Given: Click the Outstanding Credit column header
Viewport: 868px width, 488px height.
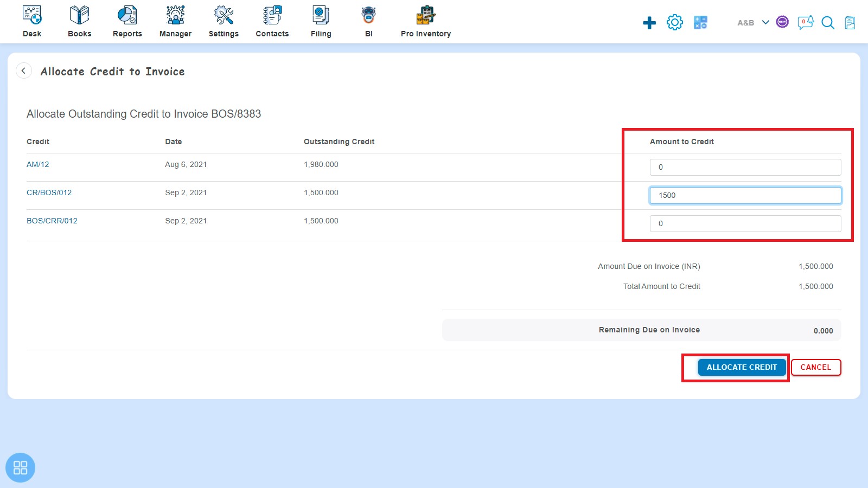Looking at the screenshot, I should [339, 142].
